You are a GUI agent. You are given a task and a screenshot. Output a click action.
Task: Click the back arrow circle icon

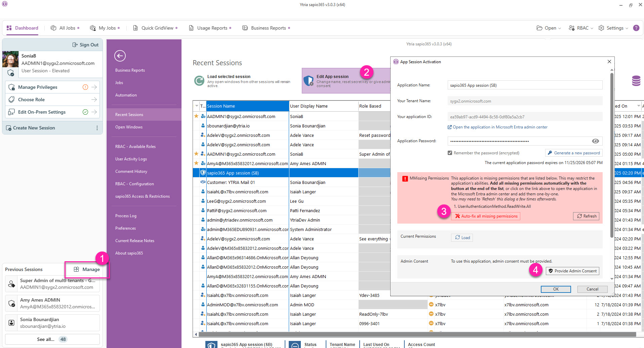pos(120,56)
